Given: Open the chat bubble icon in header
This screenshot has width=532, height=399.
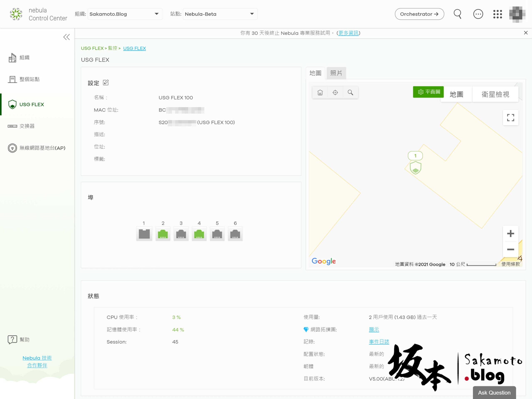Looking at the screenshot, I should (x=478, y=14).
